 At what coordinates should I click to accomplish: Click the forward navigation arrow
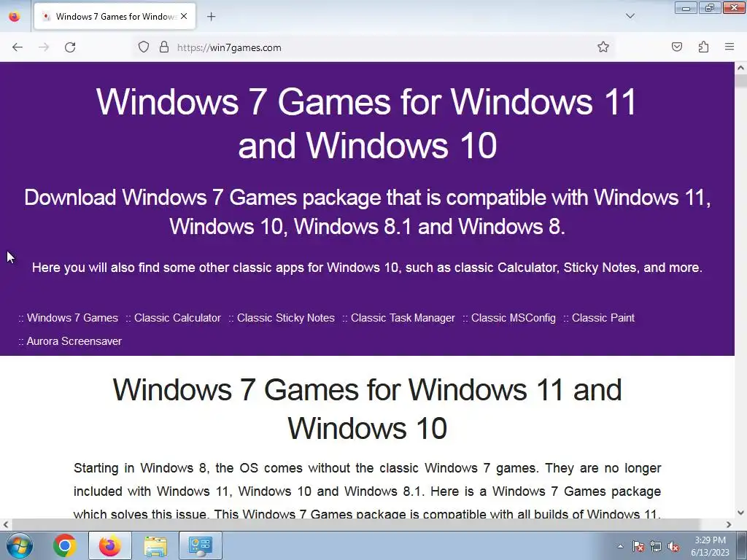pos(44,47)
